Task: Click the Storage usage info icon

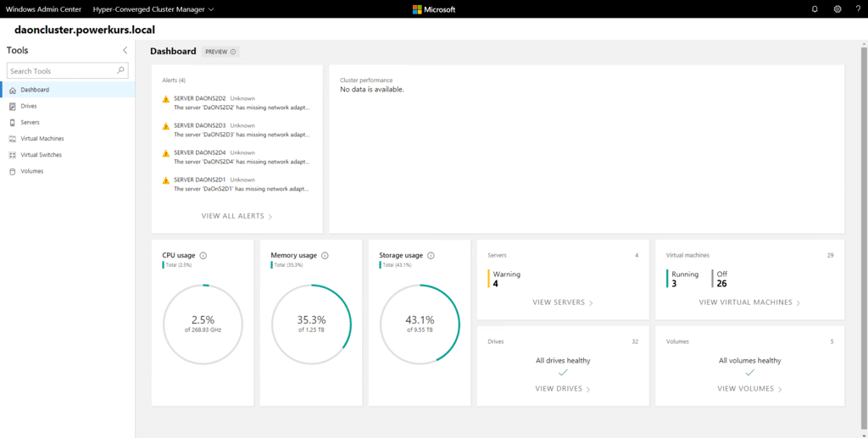Action: 431,255
